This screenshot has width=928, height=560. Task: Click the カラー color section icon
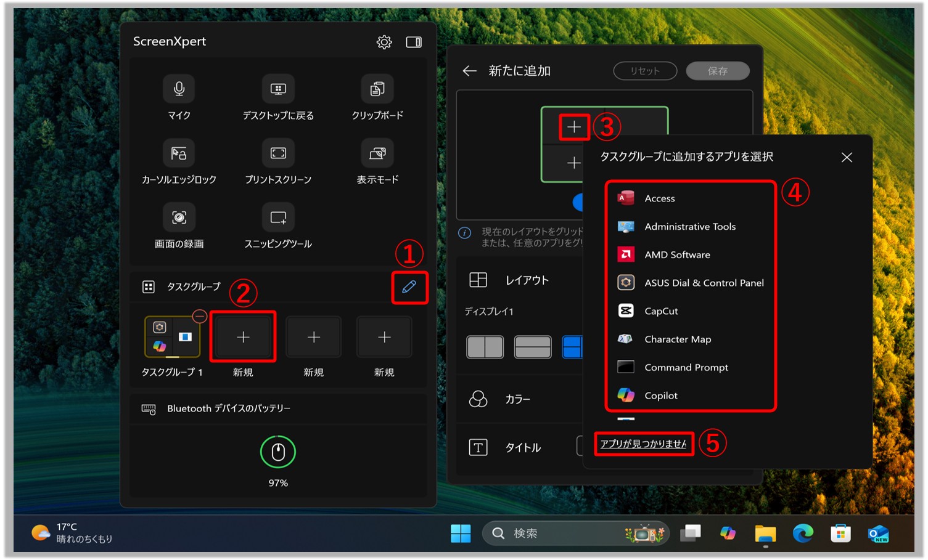[x=478, y=399]
